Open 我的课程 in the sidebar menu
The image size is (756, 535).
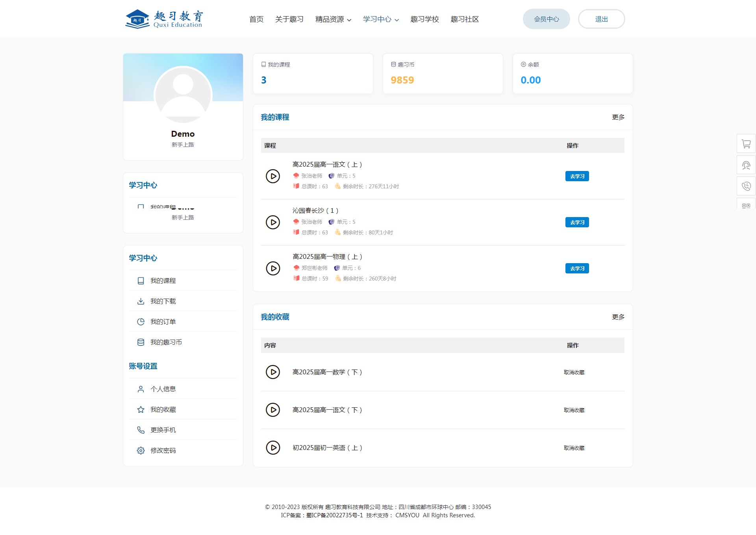(183, 281)
